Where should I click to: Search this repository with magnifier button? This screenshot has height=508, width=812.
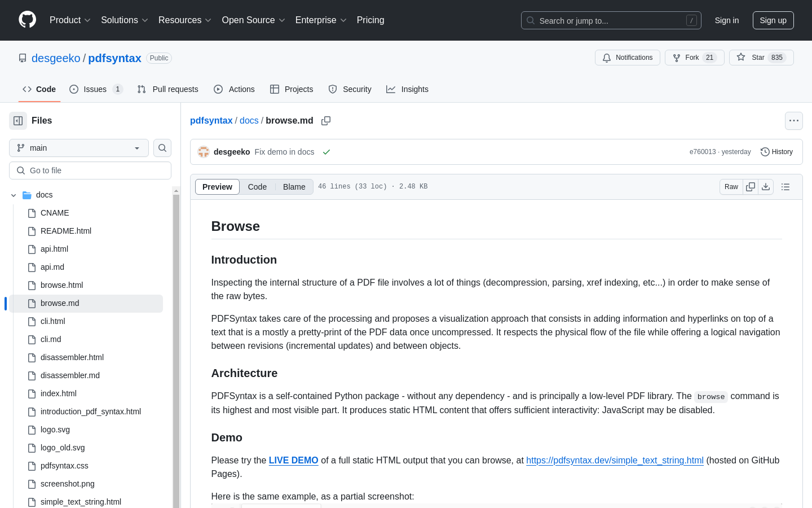(162, 148)
